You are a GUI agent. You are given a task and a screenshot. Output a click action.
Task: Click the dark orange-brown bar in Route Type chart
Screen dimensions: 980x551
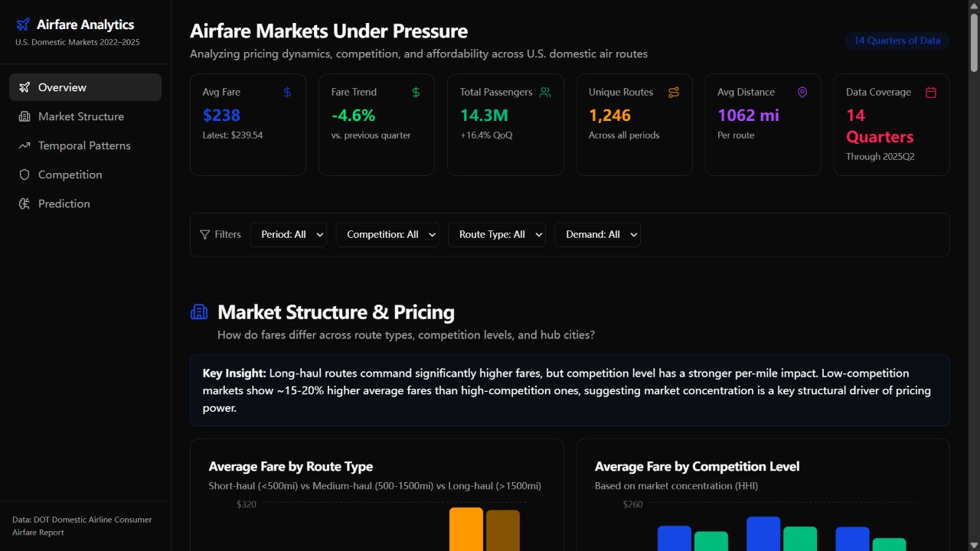503,530
